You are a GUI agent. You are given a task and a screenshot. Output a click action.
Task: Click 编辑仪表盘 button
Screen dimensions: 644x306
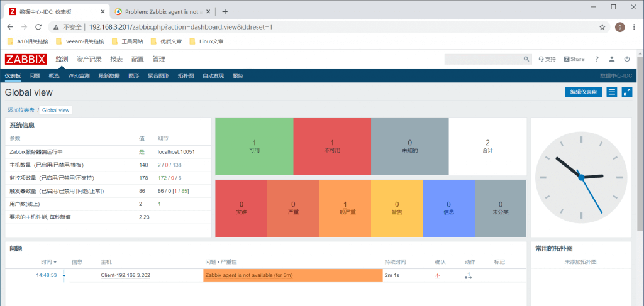tap(584, 92)
